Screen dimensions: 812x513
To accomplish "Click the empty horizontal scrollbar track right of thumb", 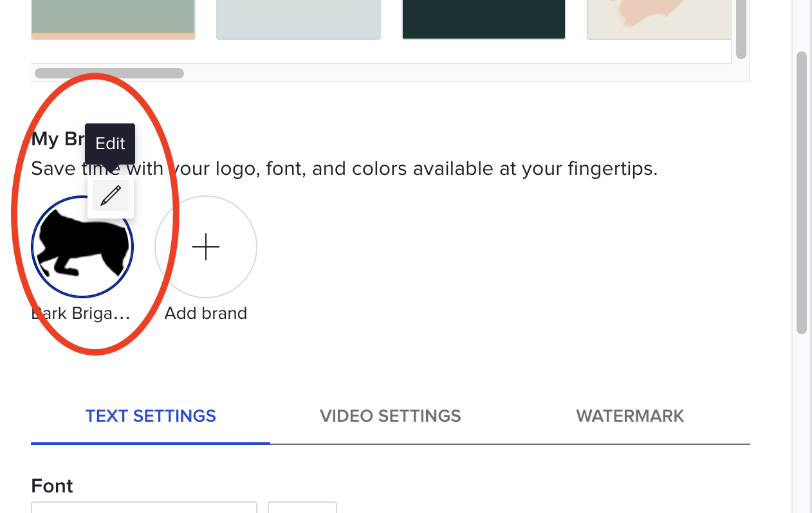I will tap(457, 73).
